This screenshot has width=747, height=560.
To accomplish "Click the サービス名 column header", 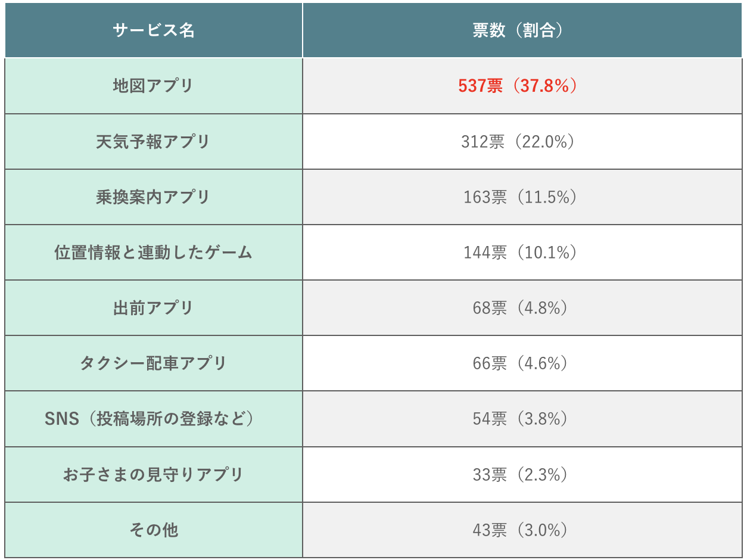I will point(154,31).
